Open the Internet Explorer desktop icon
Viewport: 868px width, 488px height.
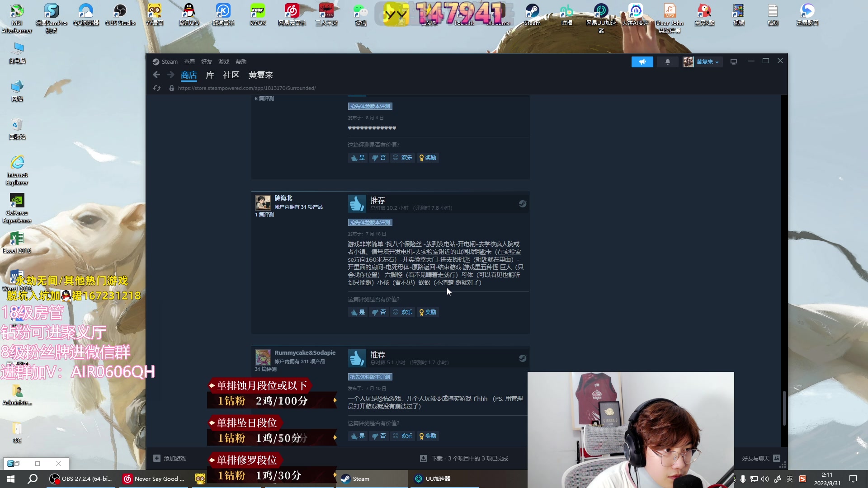17,170
